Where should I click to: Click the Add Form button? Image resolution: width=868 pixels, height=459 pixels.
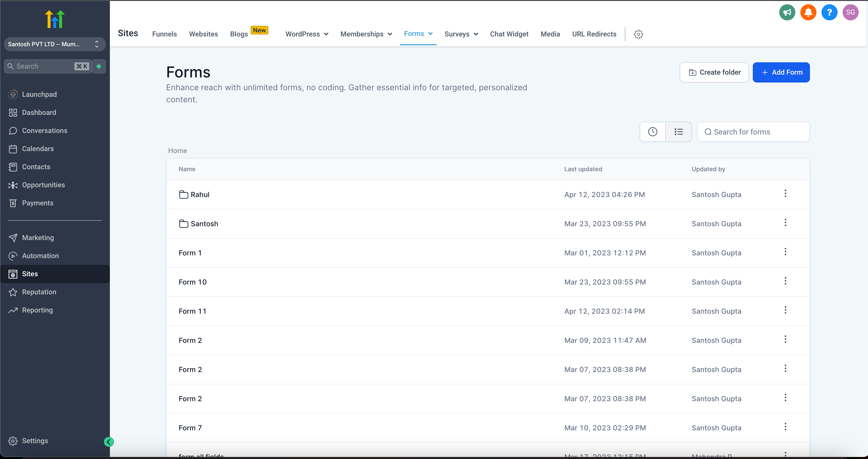click(781, 72)
